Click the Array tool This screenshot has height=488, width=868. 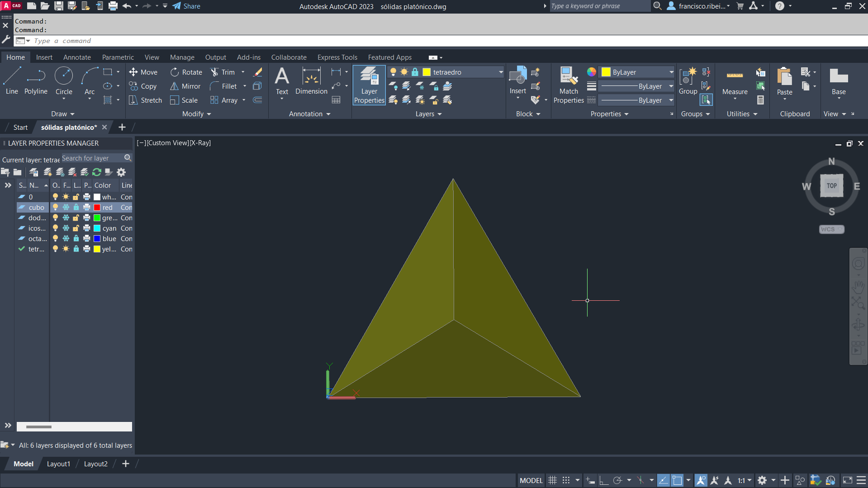click(x=224, y=100)
